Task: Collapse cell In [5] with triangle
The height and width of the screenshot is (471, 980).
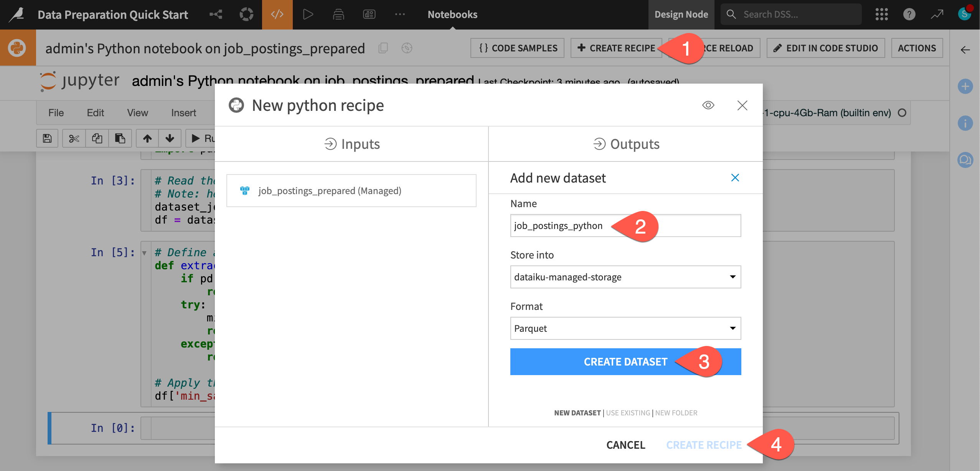Action: coord(144,253)
